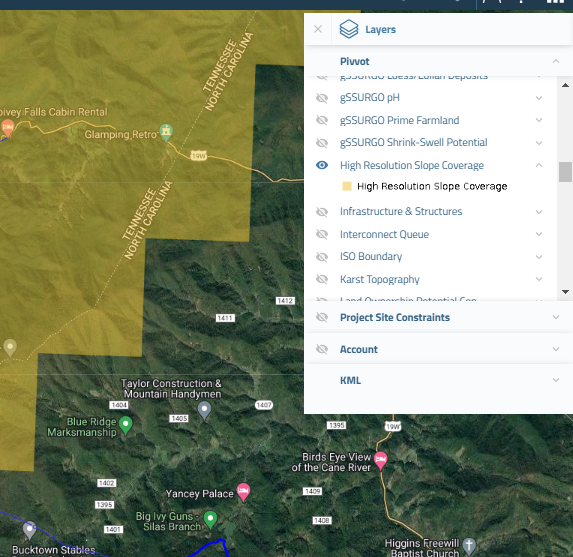The height and width of the screenshot is (557, 573).
Task: Open the Taylor Construction map pin
Action: [204, 410]
